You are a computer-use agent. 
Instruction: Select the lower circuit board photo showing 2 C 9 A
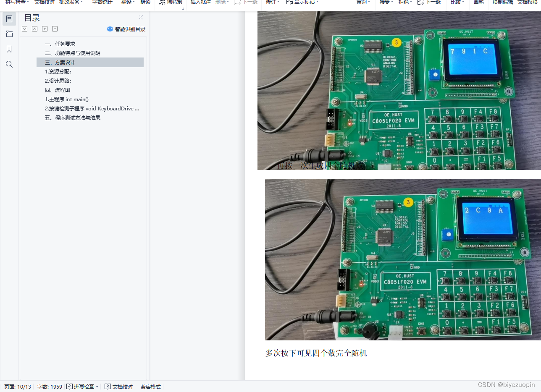coord(403,259)
